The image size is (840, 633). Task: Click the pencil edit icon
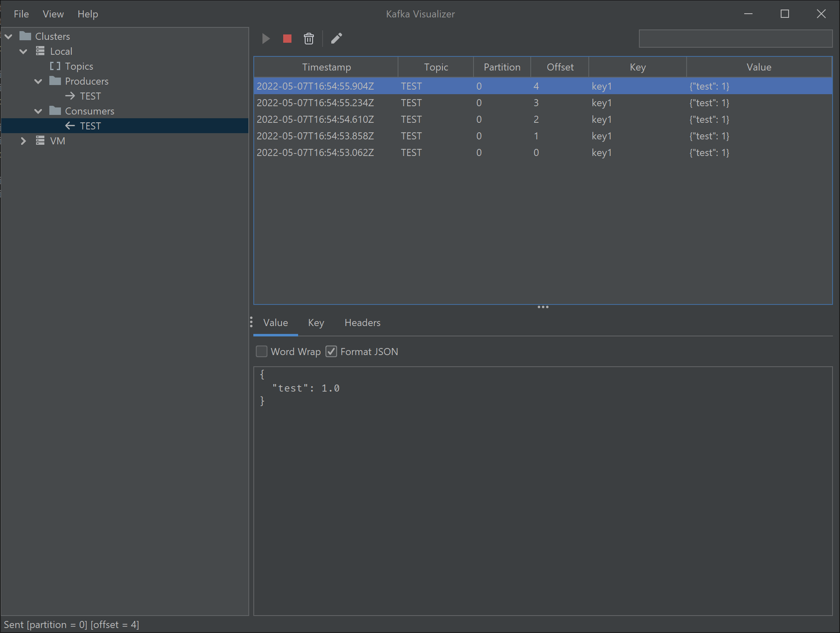tap(336, 39)
